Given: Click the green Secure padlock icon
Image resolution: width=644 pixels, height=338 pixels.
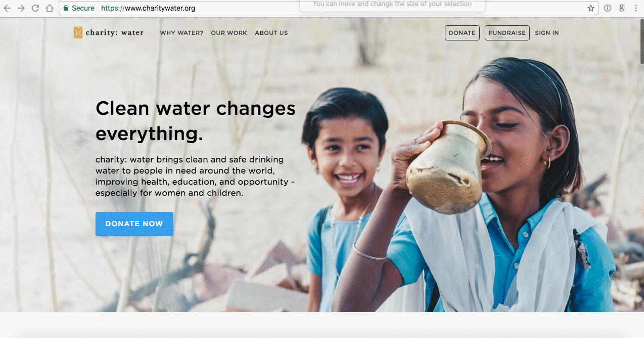Looking at the screenshot, I should [x=66, y=8].
